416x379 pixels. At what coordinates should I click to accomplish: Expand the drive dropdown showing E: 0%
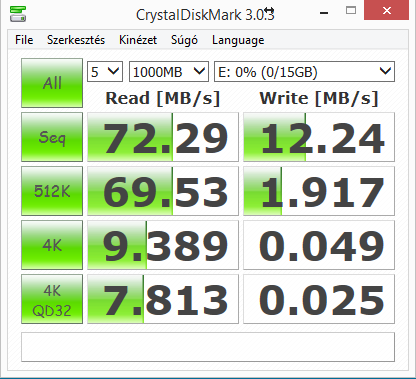(304, 72)
